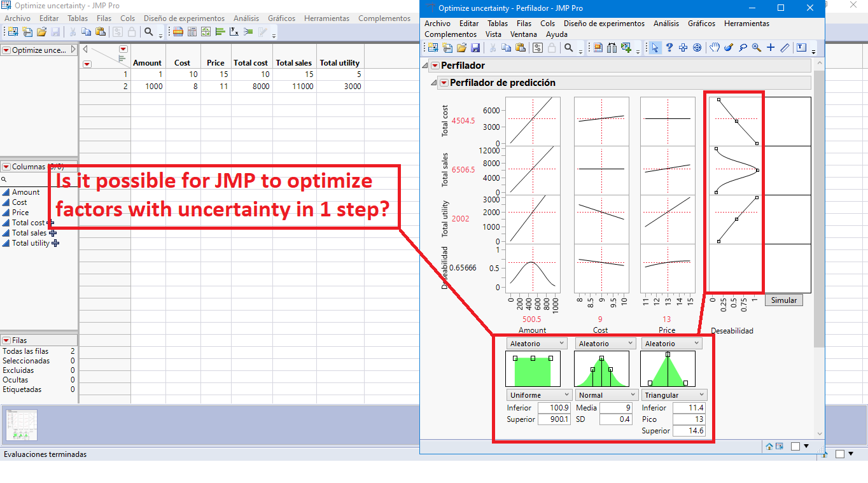Screen dimensions: 868x483
Task: Open the red triangle menu on Perfilador de predicción
Action: point(443,82)
